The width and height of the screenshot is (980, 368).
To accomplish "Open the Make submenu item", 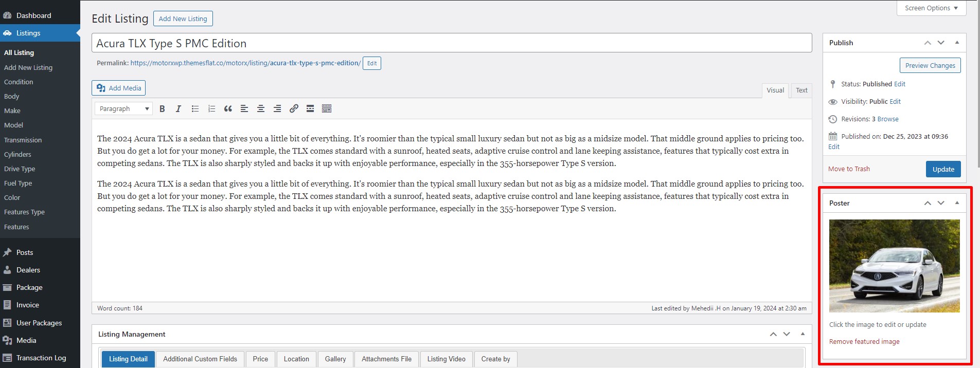I will tap(12, 111).
